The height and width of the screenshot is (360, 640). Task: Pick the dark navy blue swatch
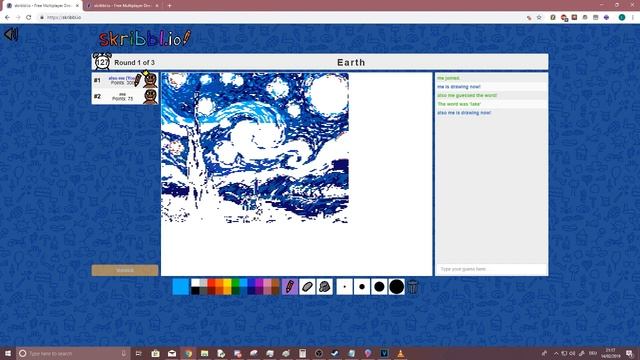(x=251, y=291)
